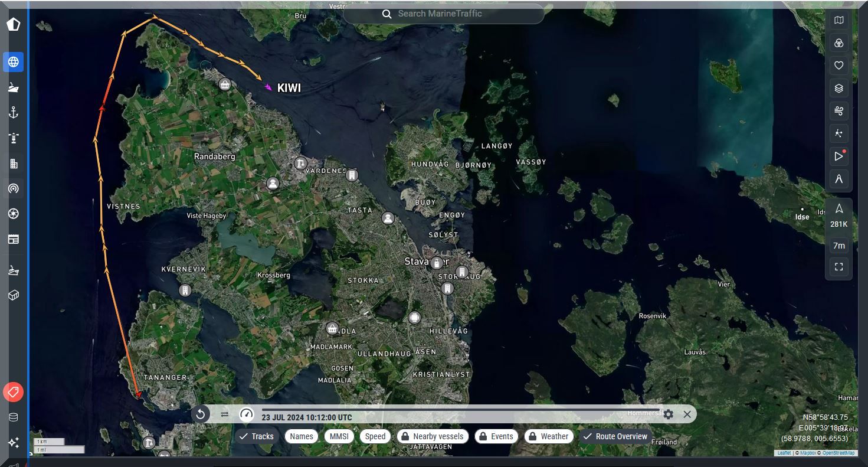Open the anchor ports icon in sidebar
This screenshot has width=868, height=467.
pos(14,113)
